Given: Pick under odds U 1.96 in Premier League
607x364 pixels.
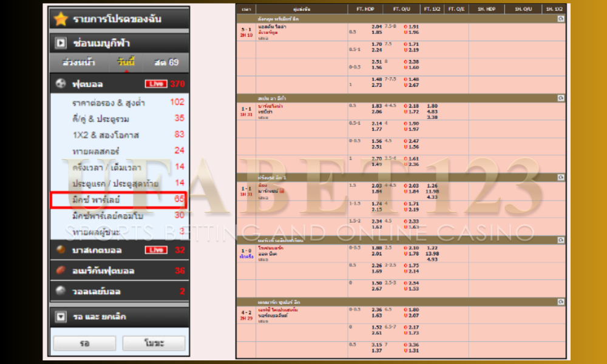Looking at the screenshot, I should pyautogui.click(x=411, y=33).
